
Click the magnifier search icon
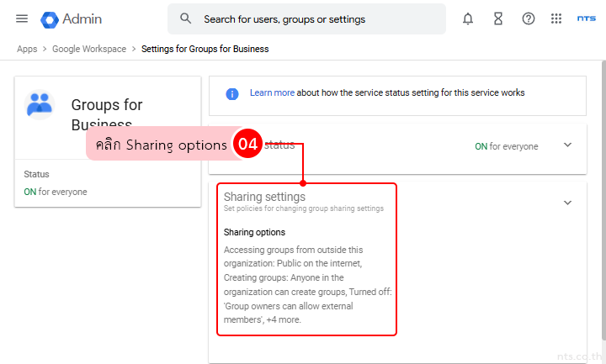click(x=186, y=18)
